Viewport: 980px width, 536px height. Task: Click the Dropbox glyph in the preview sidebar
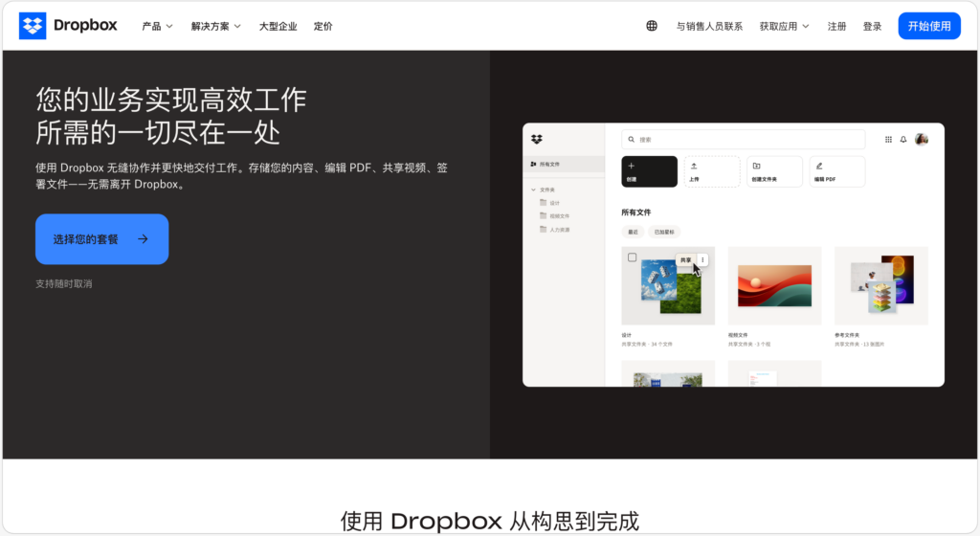[x=536, y=140]
